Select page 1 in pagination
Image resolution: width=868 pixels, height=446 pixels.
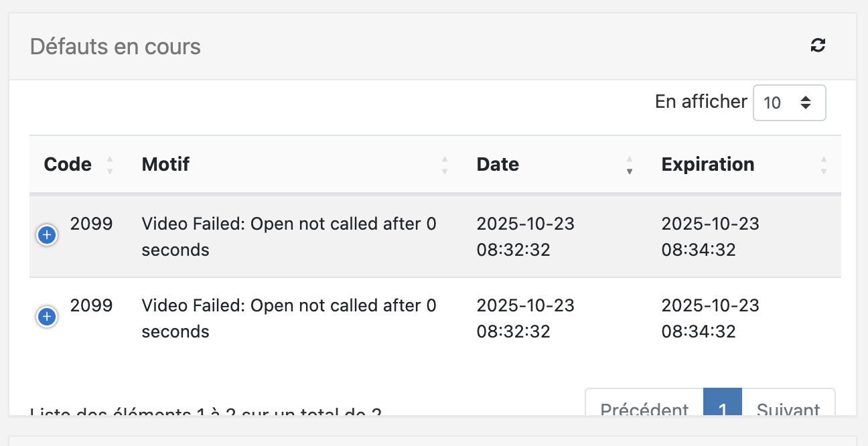coord(723,407)
